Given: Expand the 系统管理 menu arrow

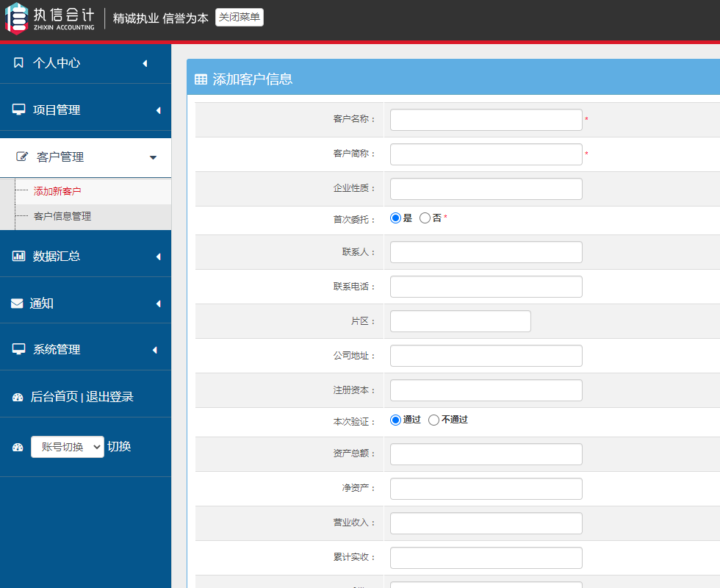Looking at the screenshot, I should point(155,350).
